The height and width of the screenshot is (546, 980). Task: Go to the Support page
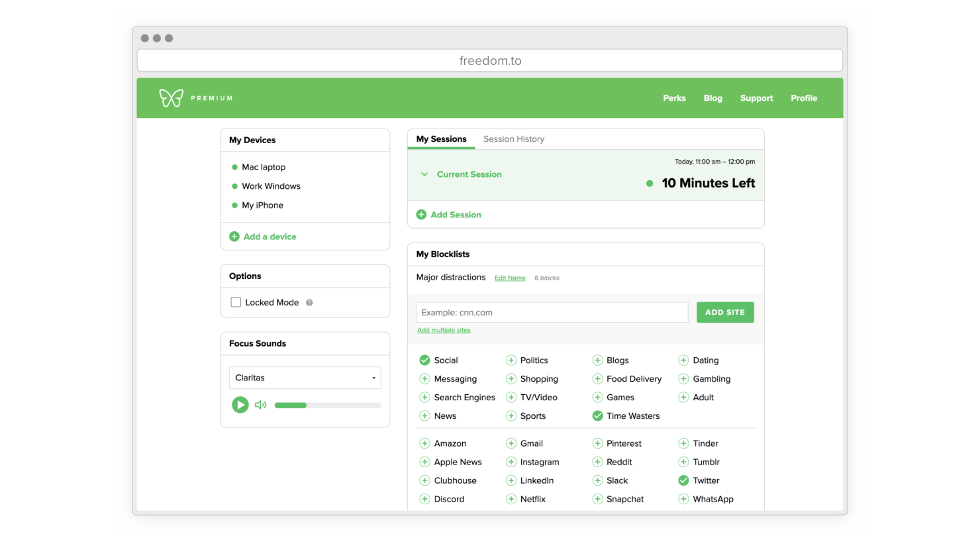(x=756, y=98)
